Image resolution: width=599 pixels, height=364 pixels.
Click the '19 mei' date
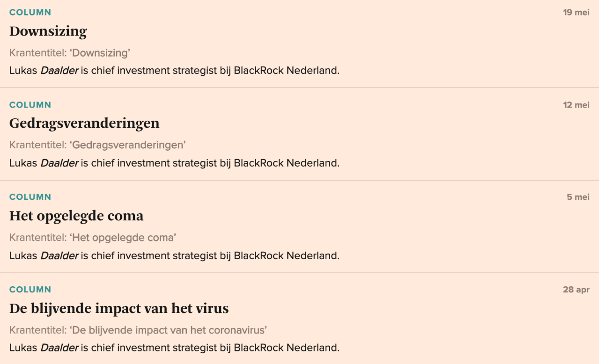[x=576, y=13]
